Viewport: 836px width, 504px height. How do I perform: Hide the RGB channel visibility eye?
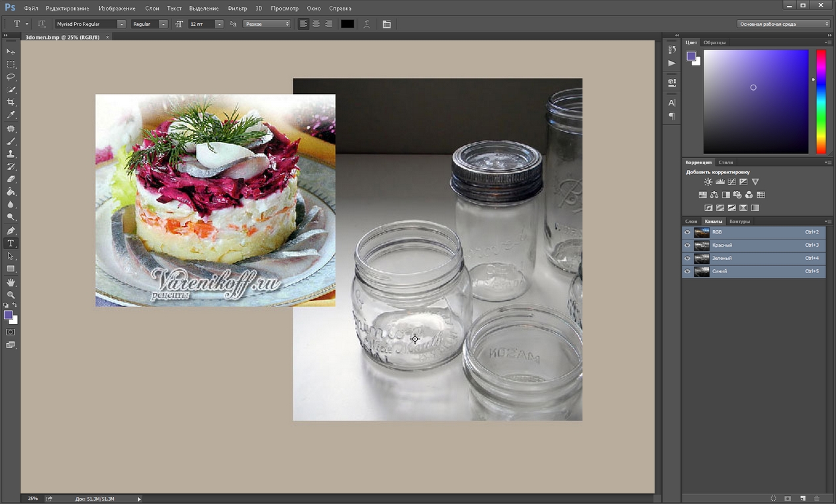[x=687, y=233]
